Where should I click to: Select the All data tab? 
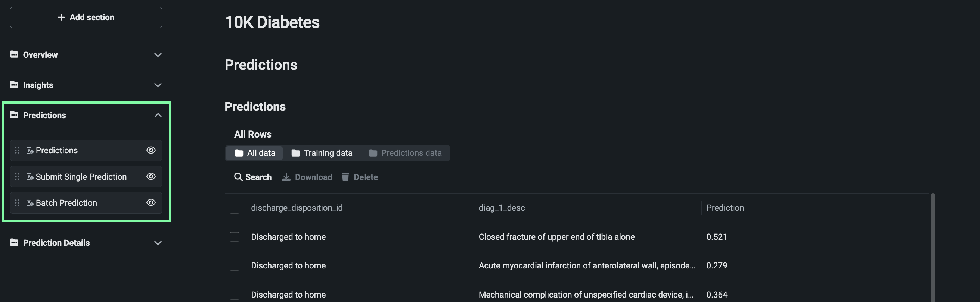coord(254,153)
